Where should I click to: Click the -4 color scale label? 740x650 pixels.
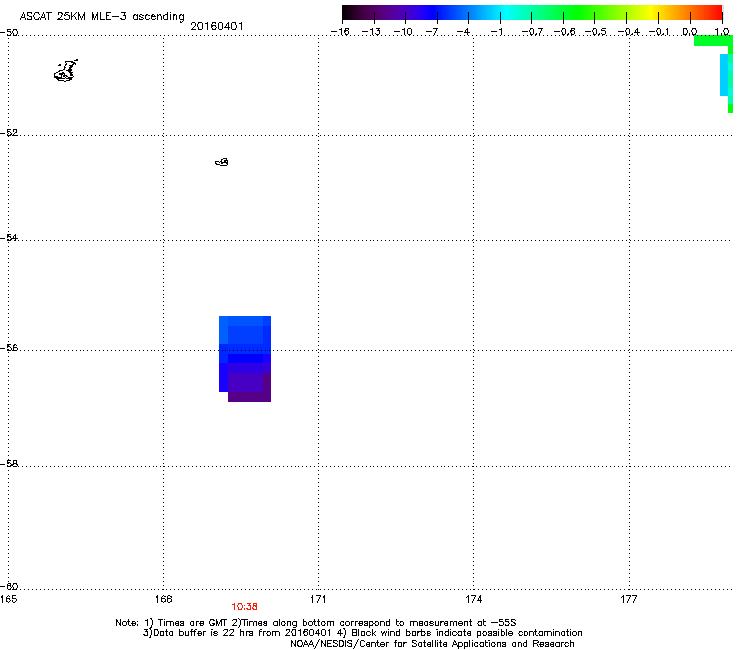click(463, 32)
